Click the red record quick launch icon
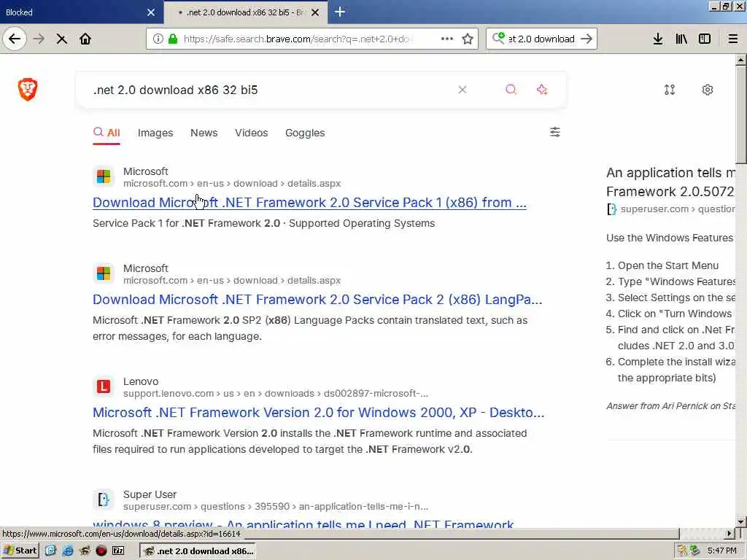Image resolution: width=747 pixels, height=560 pixels. 101,551
